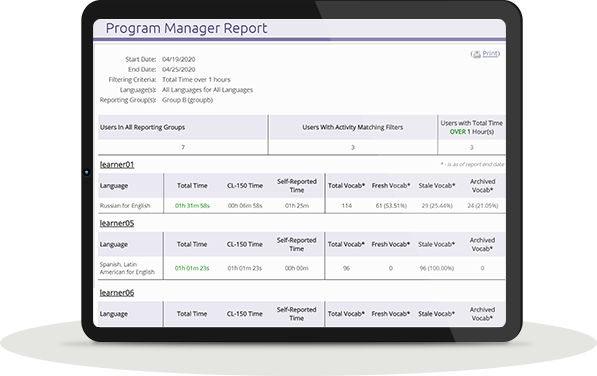Screen dimensions: 597x376
Task: Open learner05 profile link
Action: [117, 223]
